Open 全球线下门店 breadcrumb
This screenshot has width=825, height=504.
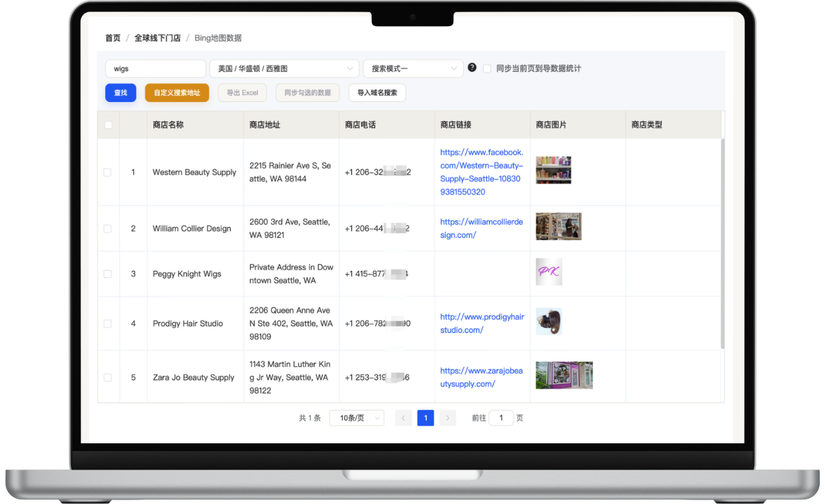pos(158,38)
